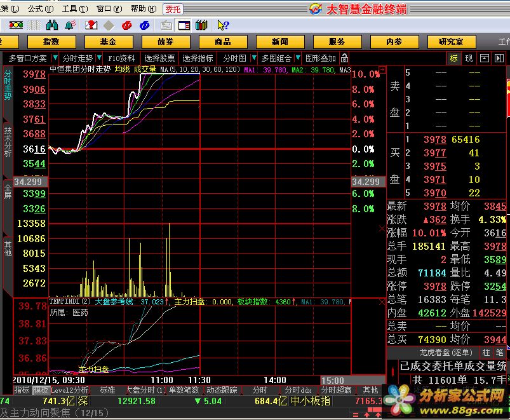
Task: Switch to the 指标 bottom tab
Action: (x=22, y=390)
